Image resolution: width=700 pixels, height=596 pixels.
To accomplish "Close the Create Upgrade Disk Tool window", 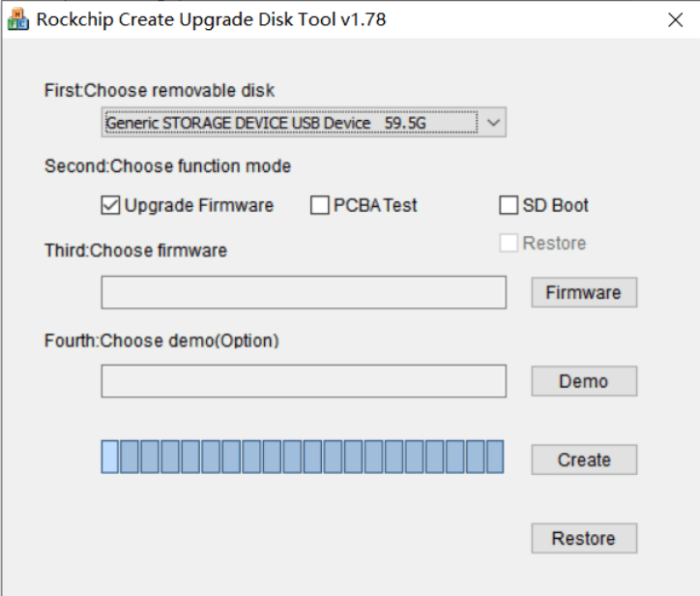I will pos(675,19).
